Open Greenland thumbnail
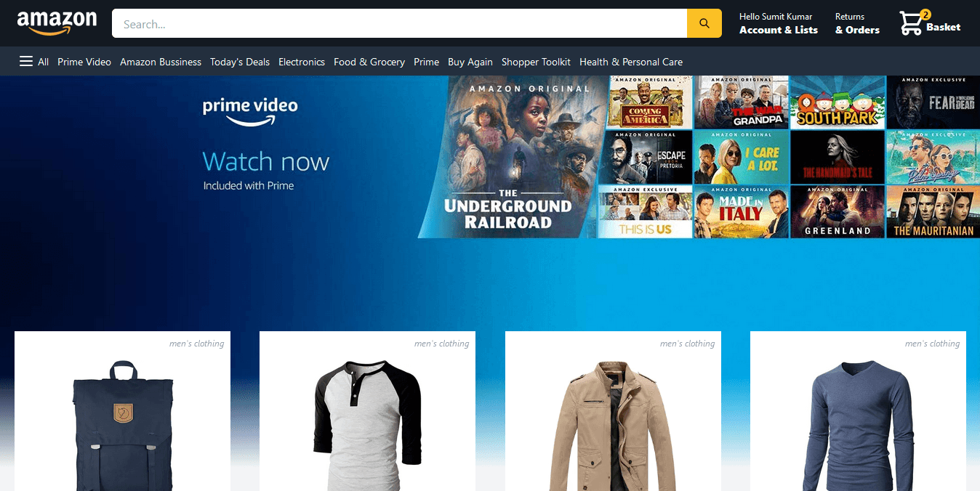The width and height of the screenshot is (980, 491). click(838, 211)
